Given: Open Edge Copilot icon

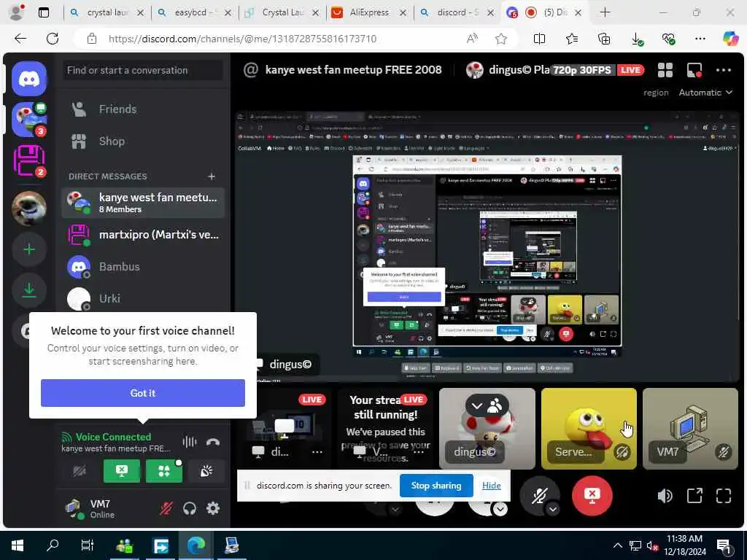Looking at the screenshot, I should (x=729, y=39).
